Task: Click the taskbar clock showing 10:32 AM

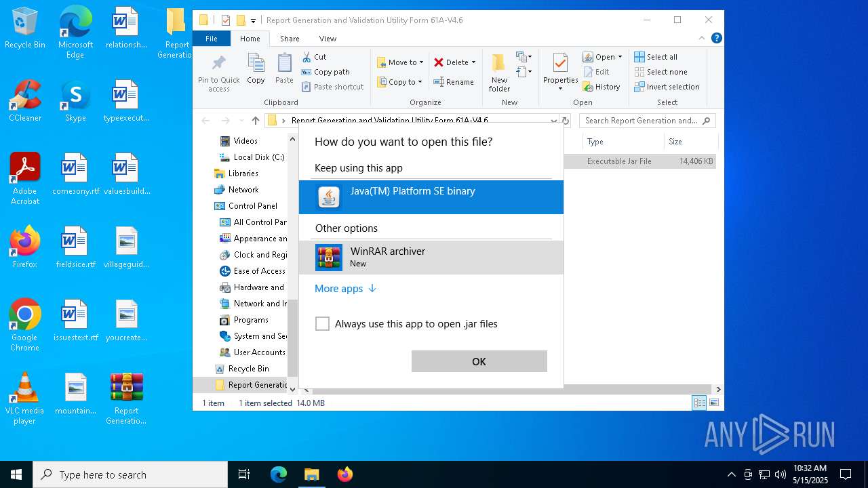Action: [810, 474]
